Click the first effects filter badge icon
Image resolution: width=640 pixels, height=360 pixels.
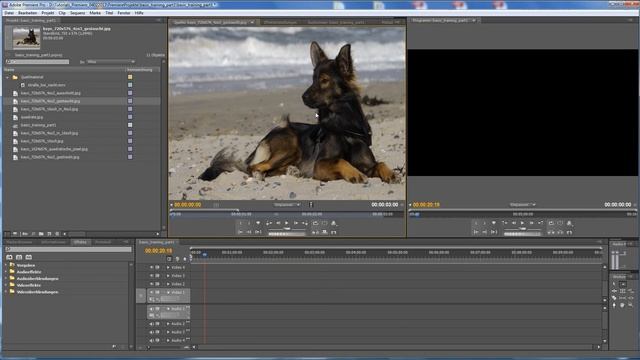pos(9,257)
